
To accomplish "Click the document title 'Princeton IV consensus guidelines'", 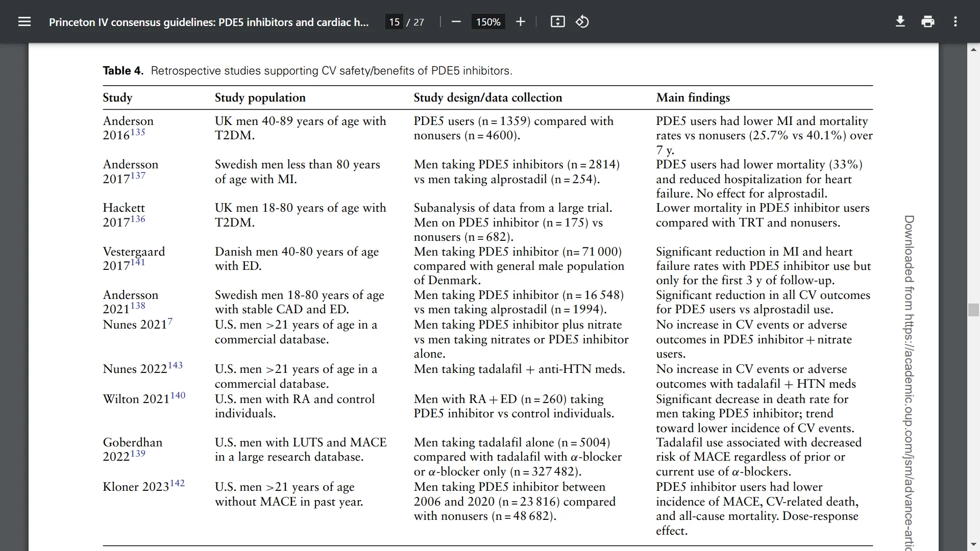I will pos(209,22).
